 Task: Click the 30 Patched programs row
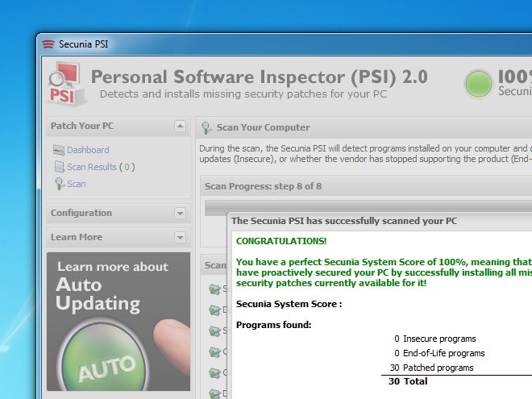431,368
